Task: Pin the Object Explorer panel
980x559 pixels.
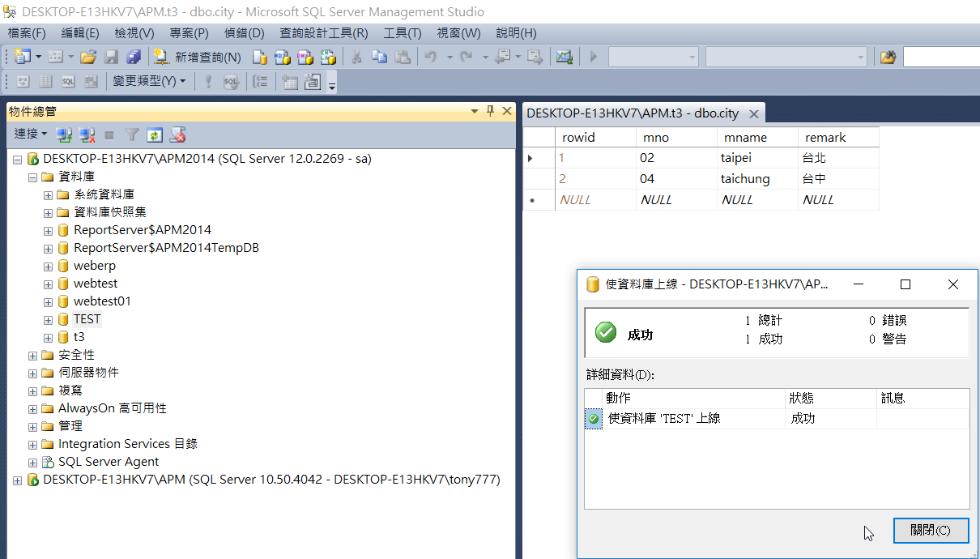Action: 490,111
